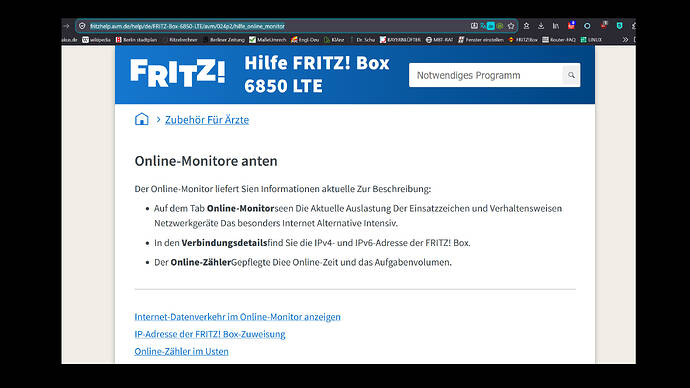Open 'Internet-Datenverkehr im Online-Monitor anzeigen' link
This screenshot has width=690, height=388.
(x=238, y=317)
